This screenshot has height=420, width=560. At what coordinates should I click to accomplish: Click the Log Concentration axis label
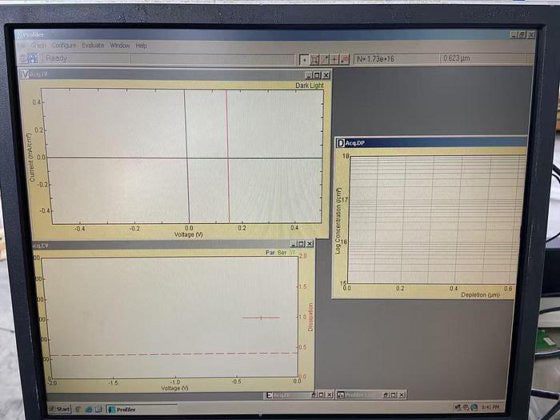(339, 221)
